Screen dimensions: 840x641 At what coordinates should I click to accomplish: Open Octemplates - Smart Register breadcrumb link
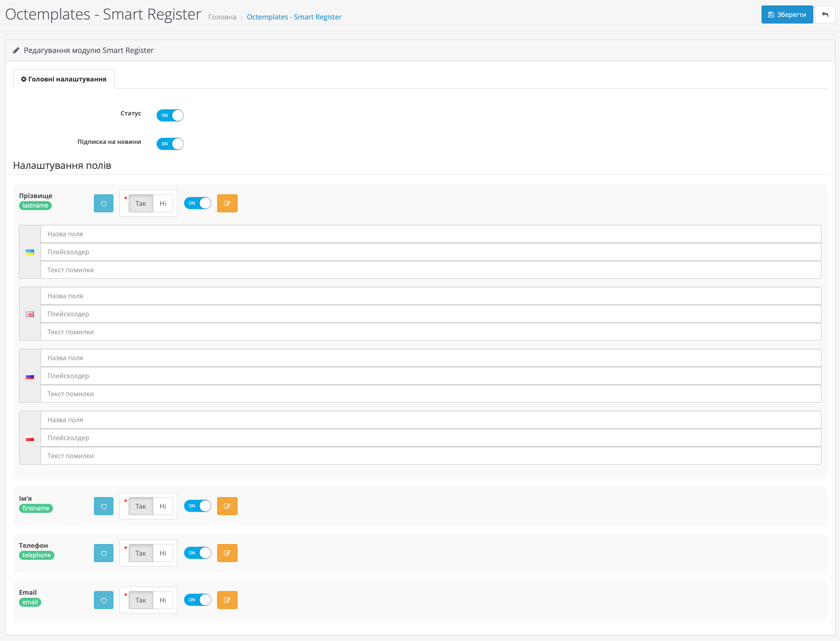[294, 17]
